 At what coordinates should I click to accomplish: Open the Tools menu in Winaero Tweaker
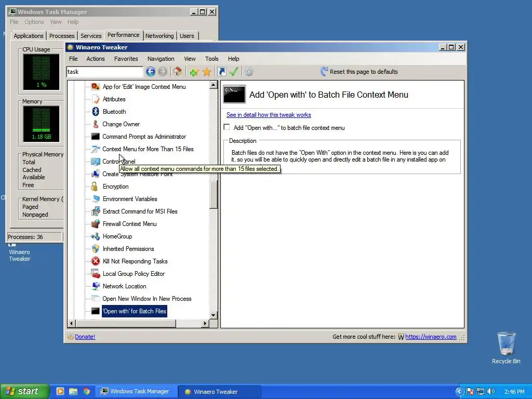click(212, 59)
